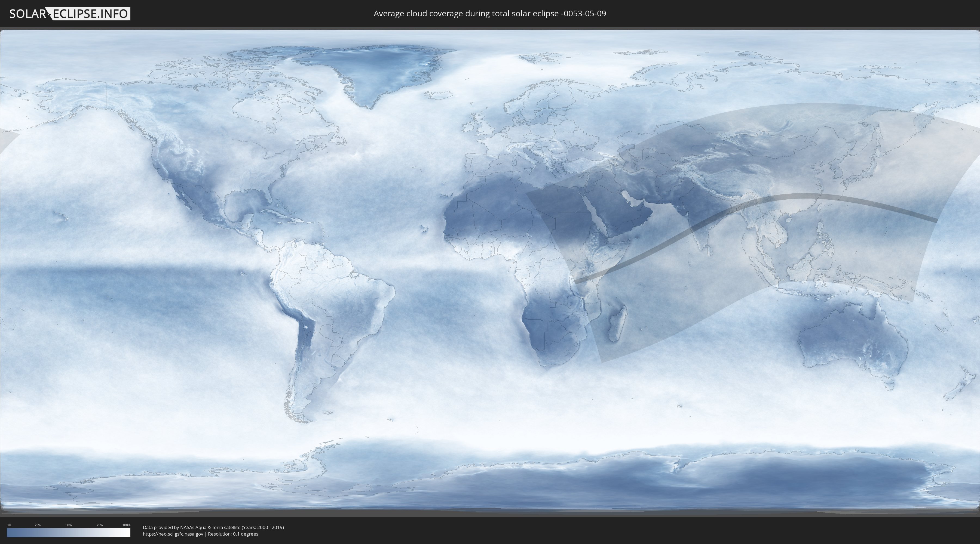Click the '75%' legend label
Image resolution: width=980 pixels, height=544 pixels.
99,525
